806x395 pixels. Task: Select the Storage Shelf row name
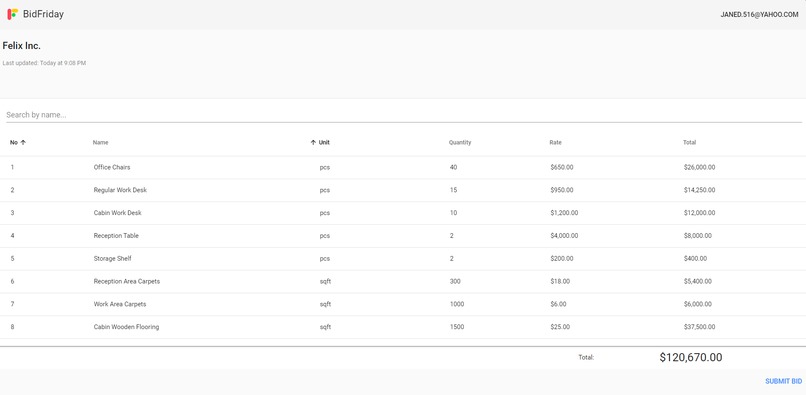coord(113,258)
